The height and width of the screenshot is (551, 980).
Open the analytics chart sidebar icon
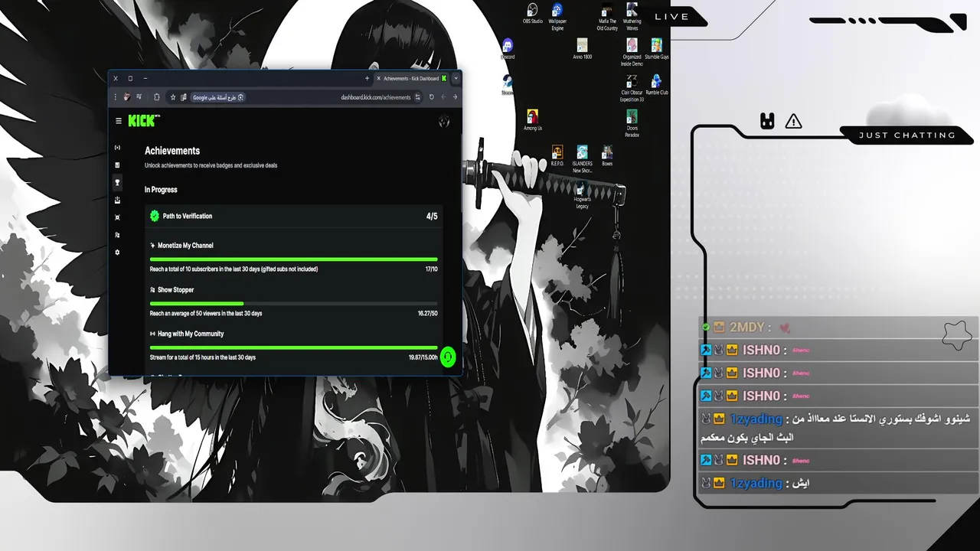(117, 165)
